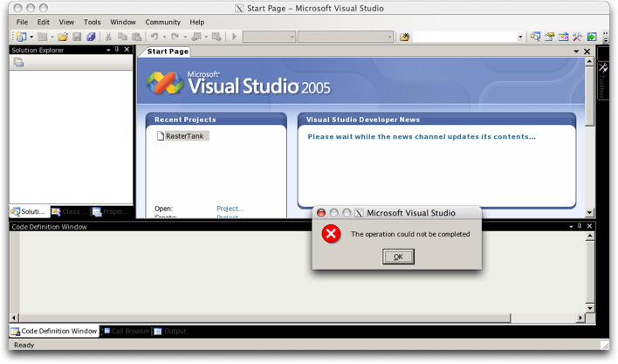Expand the New Project button dropdown arrow
Image resolution: width=618 pixels, height=364 pixels.
point(31,37)
